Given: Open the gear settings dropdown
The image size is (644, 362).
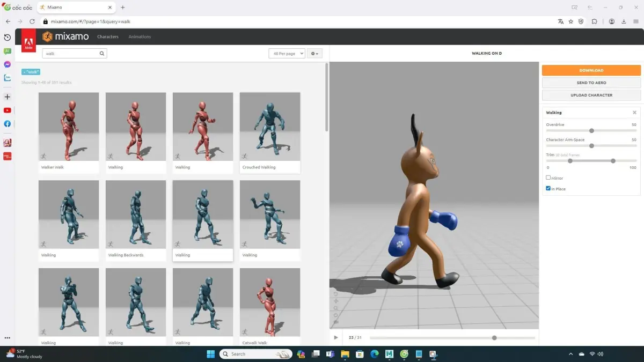Looking at the screenshot, I should 314,54.
